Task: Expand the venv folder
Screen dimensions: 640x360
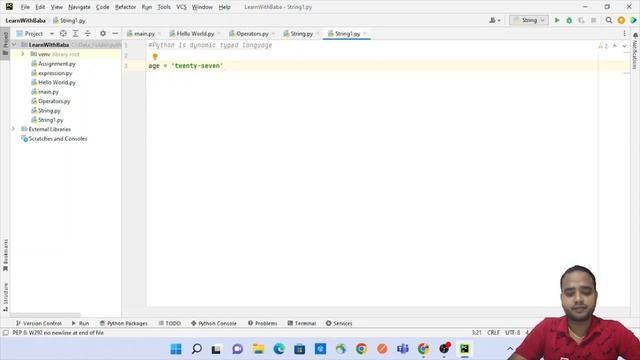Action: click(x=23, y=54)
